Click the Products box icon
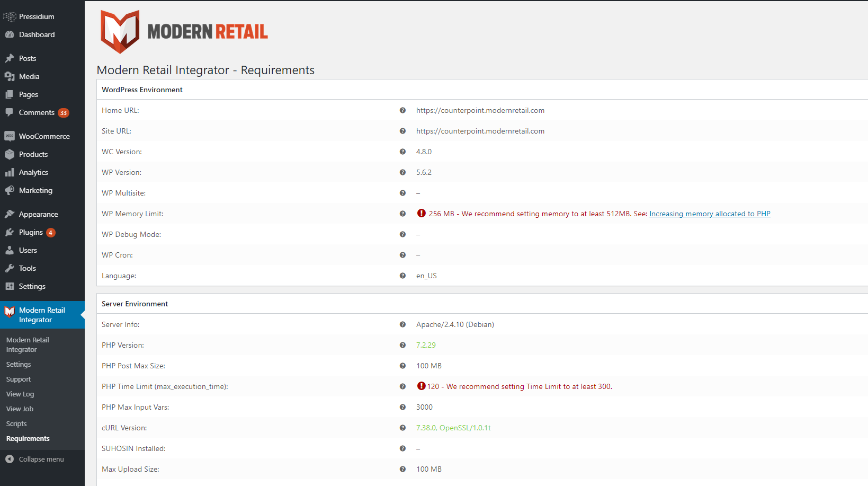 pos(10,154)
